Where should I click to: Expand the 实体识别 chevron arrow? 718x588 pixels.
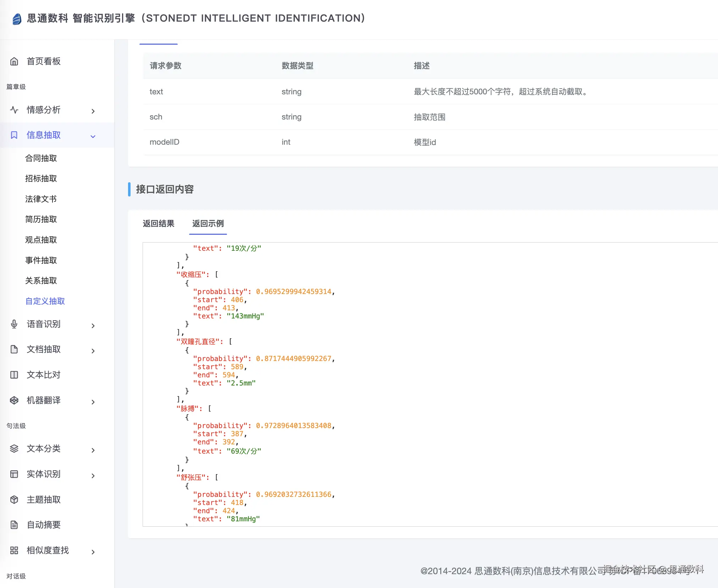(x=93, y=476)
